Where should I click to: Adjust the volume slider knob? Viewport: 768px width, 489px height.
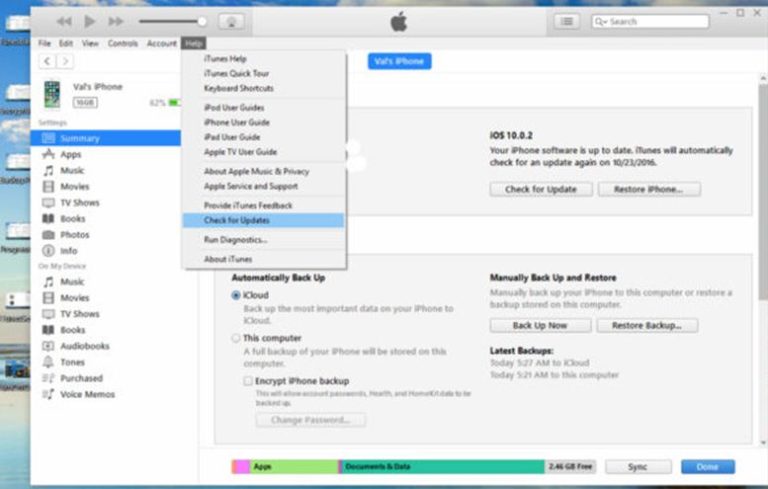point(202,21)
